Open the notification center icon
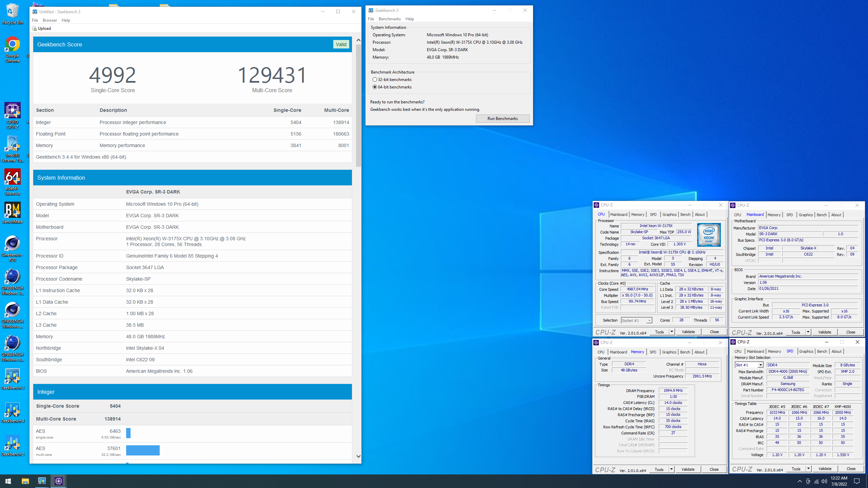 857,481
